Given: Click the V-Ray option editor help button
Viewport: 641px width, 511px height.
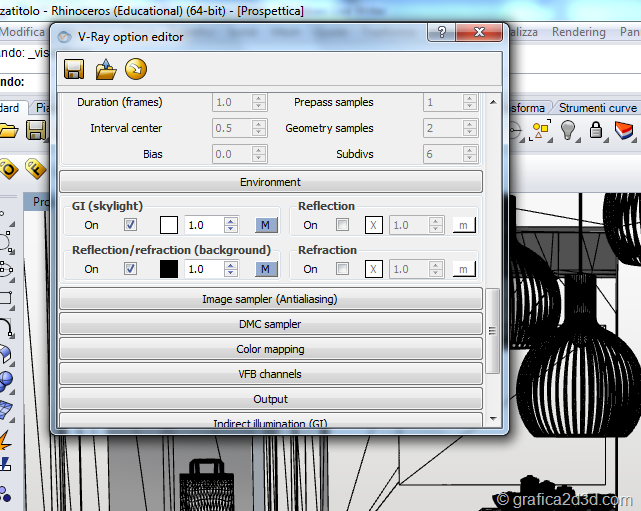Looking at the screenshot, I should 442,32.
